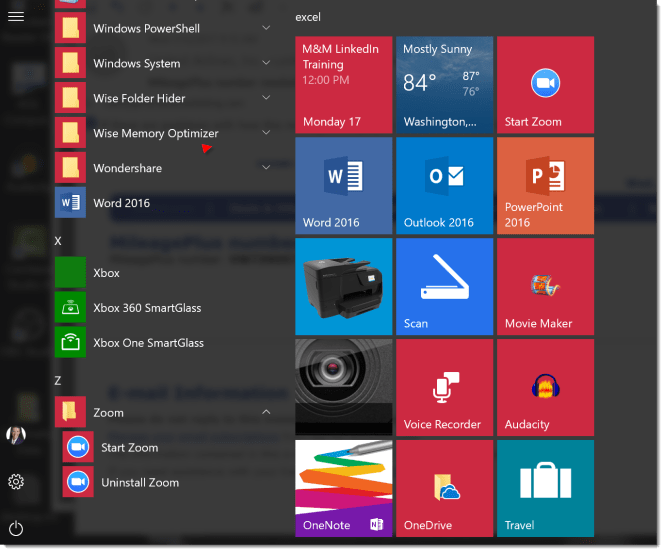Image resolution: width=664 pixels, height=552 pixels.
Task: Click the Wondershare folder icon
Action: coord(70,168)
